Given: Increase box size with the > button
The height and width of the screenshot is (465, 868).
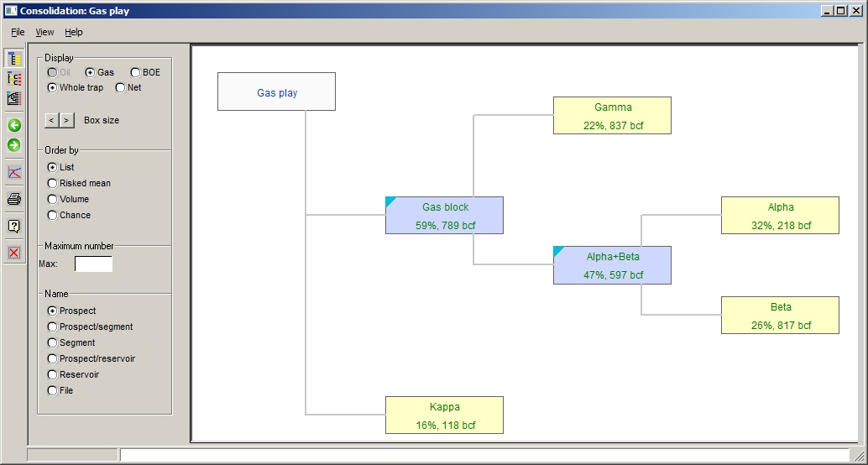Looking at the screenshot, I should pos(66,121).
